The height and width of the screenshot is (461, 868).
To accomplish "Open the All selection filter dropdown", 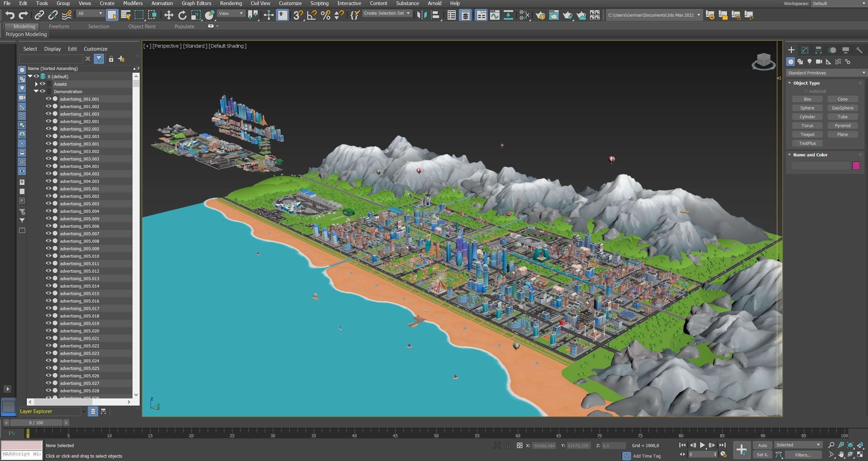I will point(90,13).
